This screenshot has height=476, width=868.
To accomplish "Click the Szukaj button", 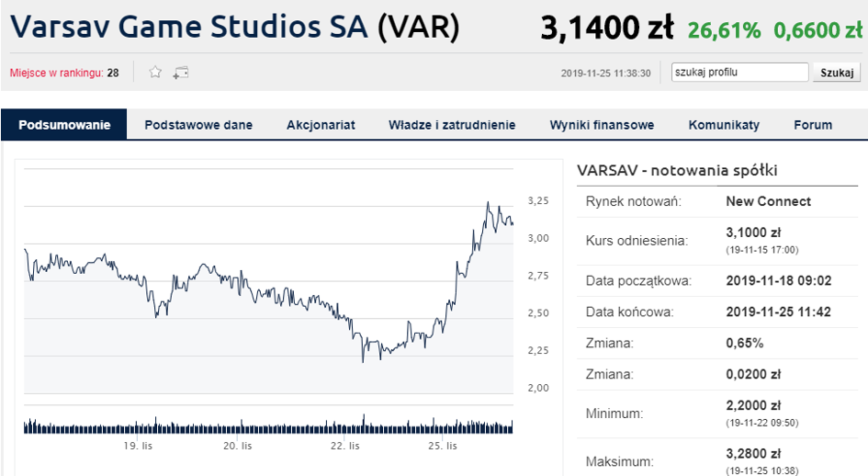I will pos(837,73).
